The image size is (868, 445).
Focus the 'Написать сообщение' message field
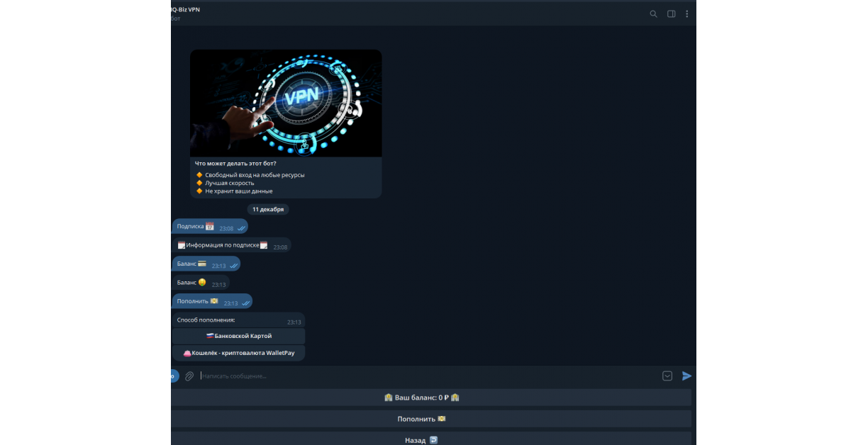[x=425, y=376]
